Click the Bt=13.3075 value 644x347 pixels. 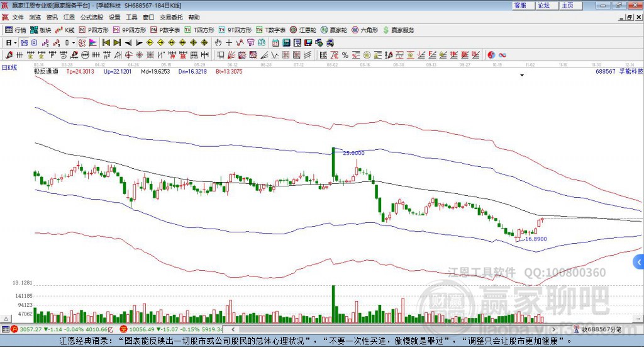(x=229, y=72)
